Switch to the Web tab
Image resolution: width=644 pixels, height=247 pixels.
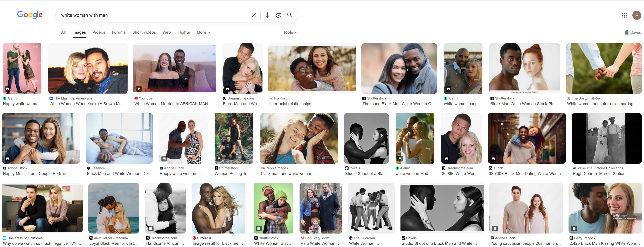click(x=167, y=32)
